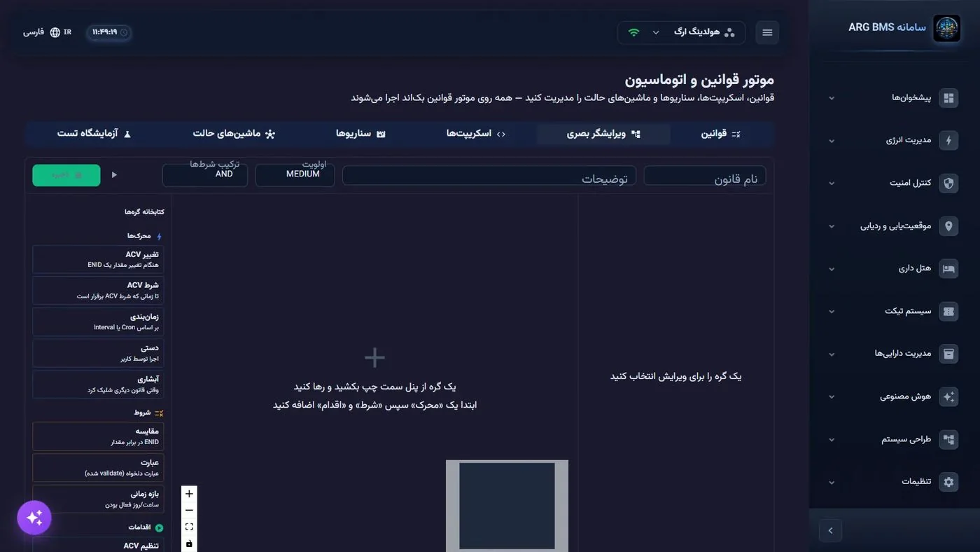Open the purple AI assistant floating button

tap(34, 518)
